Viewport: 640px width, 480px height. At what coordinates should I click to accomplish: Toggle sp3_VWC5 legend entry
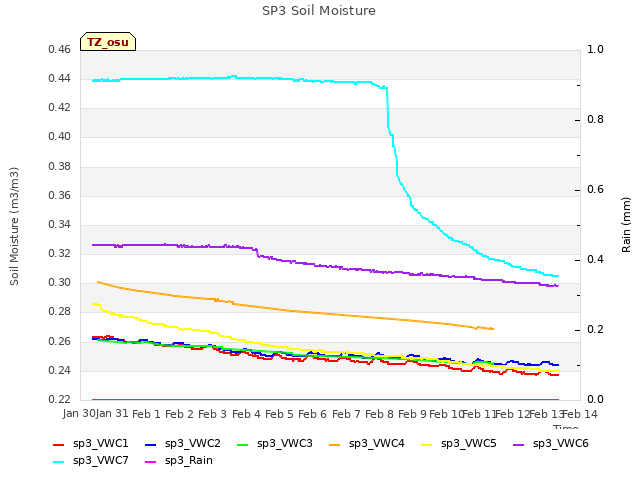coord(459,444)
